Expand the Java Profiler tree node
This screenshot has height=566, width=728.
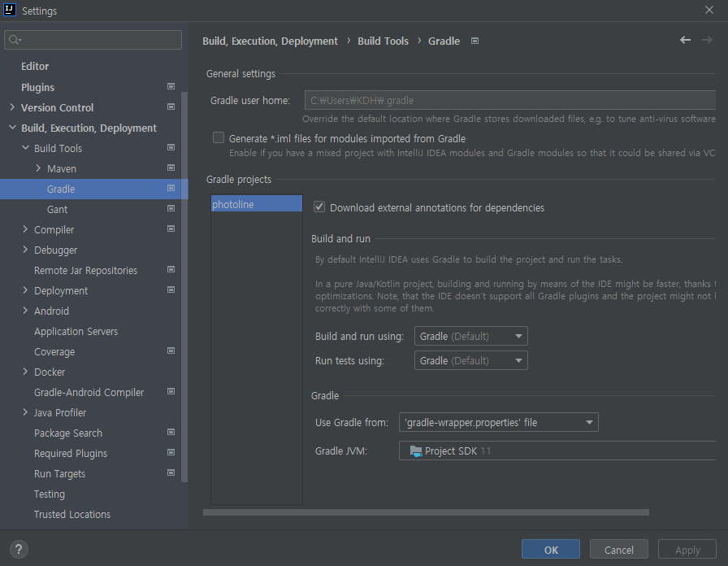click(x=25, y=412)
